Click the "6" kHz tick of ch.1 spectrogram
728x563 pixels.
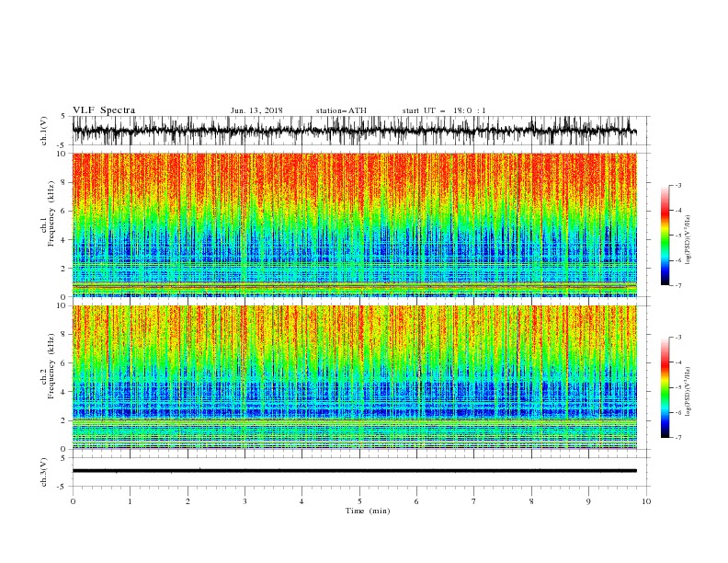click(x=64, y=211)
